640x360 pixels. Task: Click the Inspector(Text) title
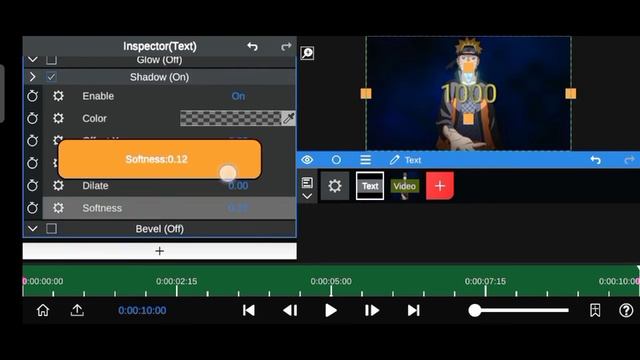160,47
